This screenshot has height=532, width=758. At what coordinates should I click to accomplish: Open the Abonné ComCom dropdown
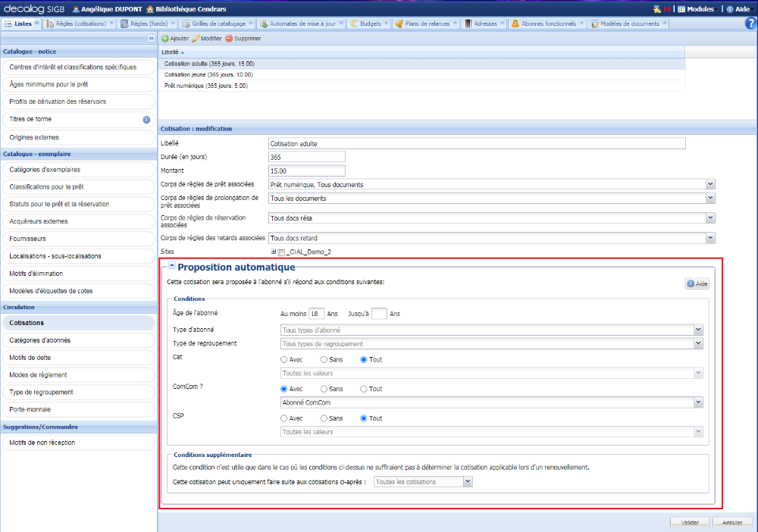[697, 402]
